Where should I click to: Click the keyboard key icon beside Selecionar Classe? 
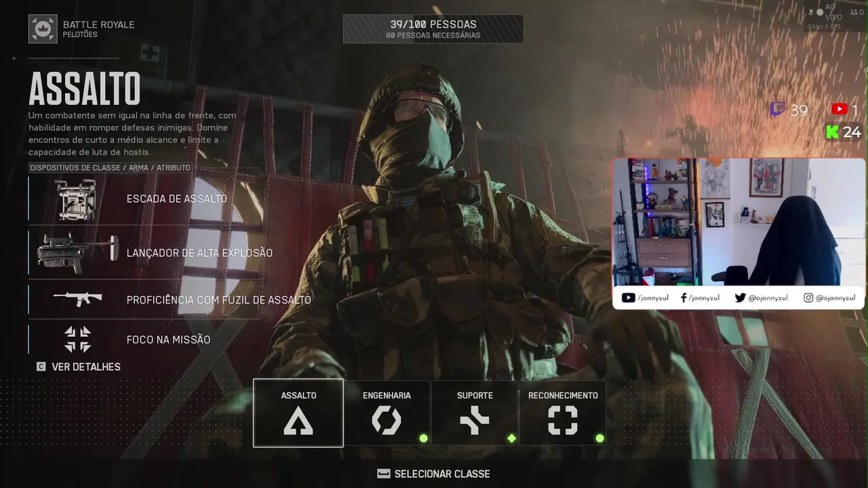point(384,474)
